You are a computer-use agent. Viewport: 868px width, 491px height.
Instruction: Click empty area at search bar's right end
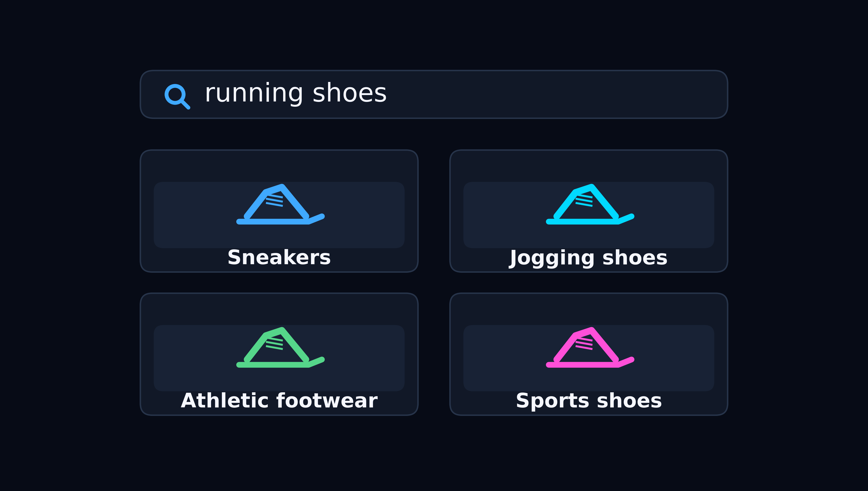[641, 94]
